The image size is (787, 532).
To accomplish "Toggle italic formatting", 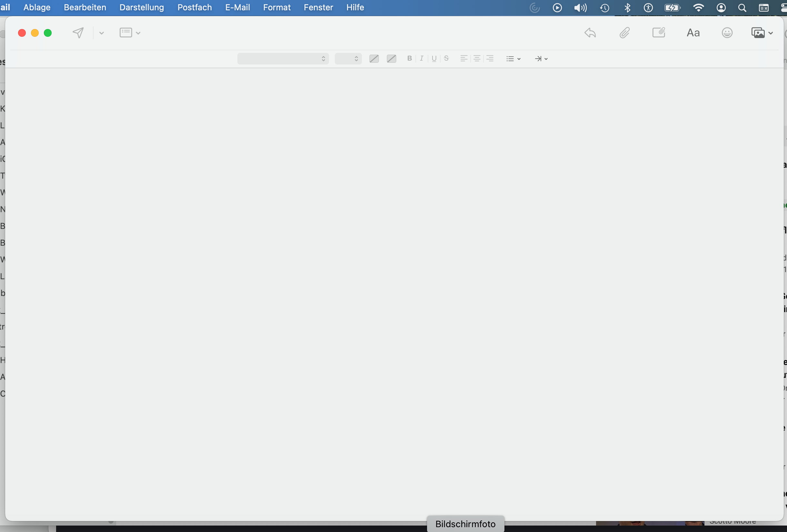I will pos(422,59).
